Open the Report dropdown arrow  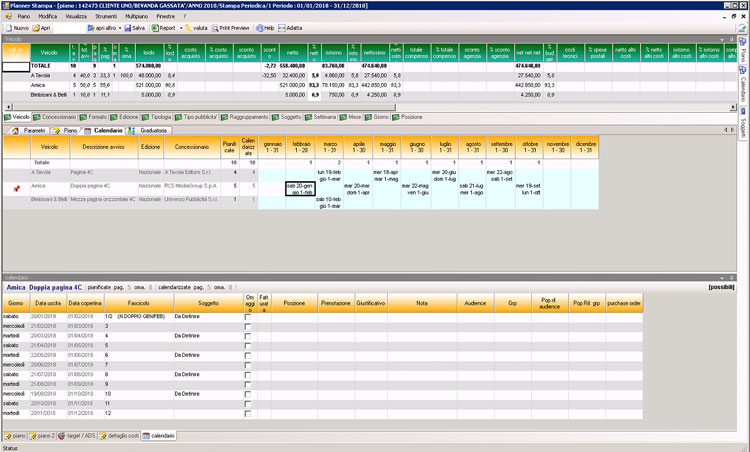(x=180, y=28)
